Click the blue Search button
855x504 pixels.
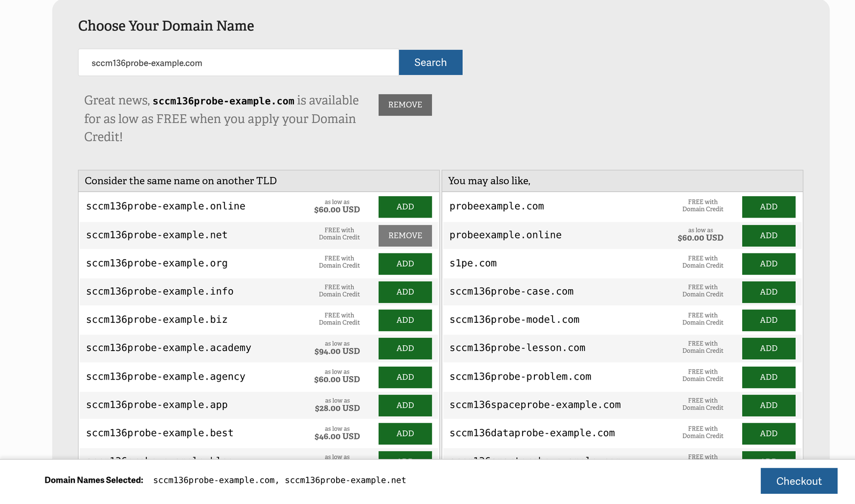[431, 63]
